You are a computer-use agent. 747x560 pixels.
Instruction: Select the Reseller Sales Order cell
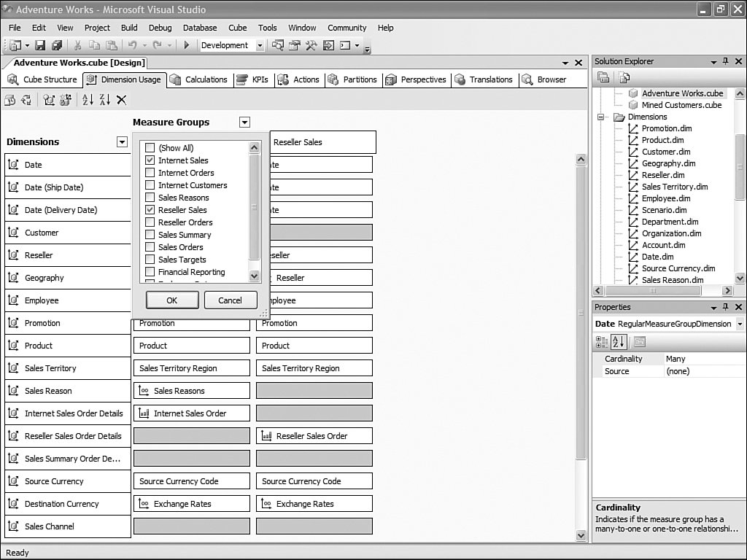pos(314,436)
